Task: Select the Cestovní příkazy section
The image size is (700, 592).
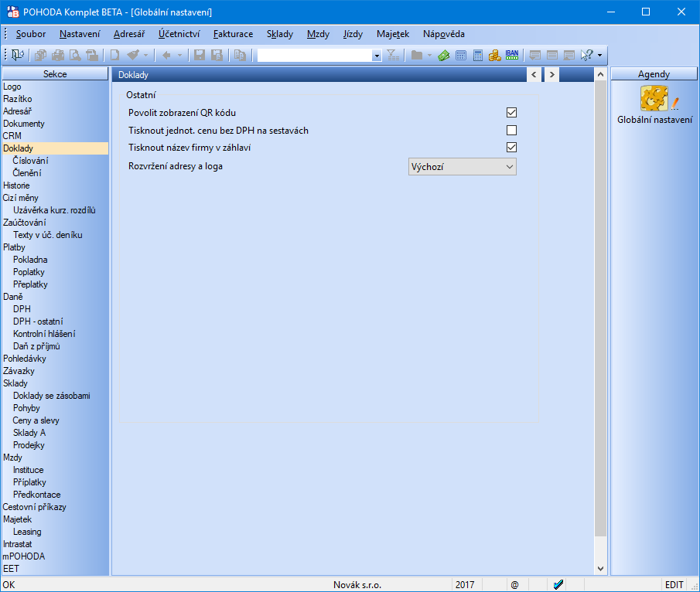Action: (x=34, y=507)
